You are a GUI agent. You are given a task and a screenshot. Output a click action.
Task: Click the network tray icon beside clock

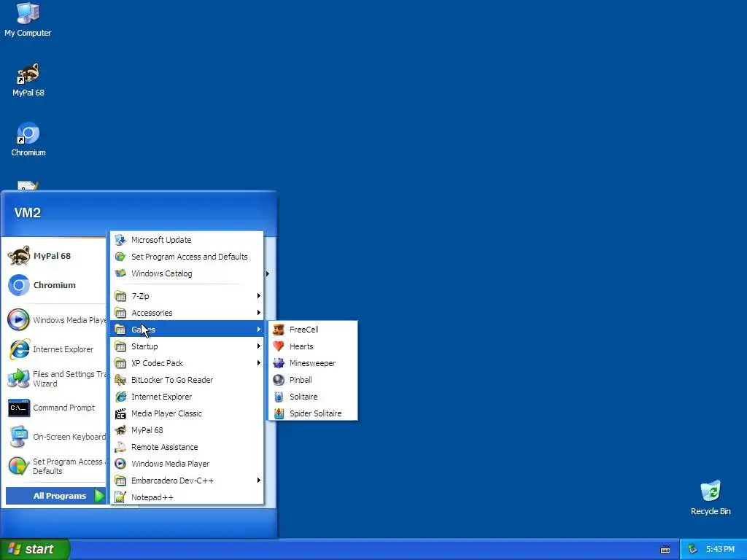click(693, 550)
